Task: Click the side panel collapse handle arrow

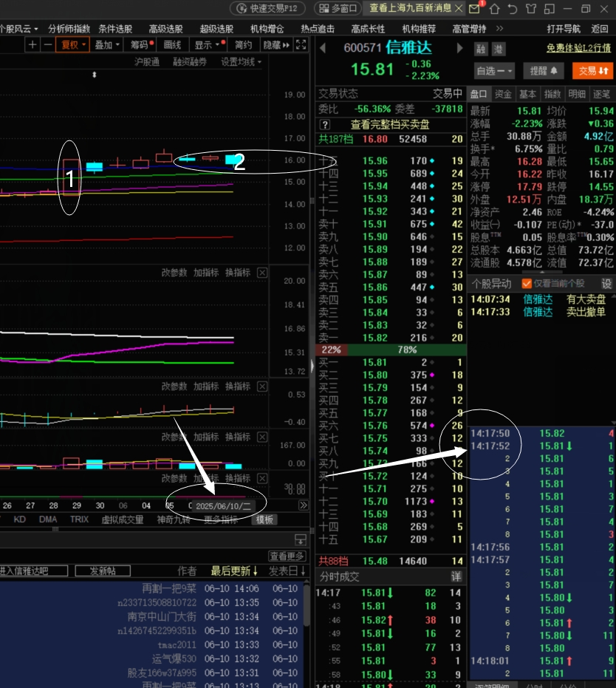Action: [x=312, y=366]
